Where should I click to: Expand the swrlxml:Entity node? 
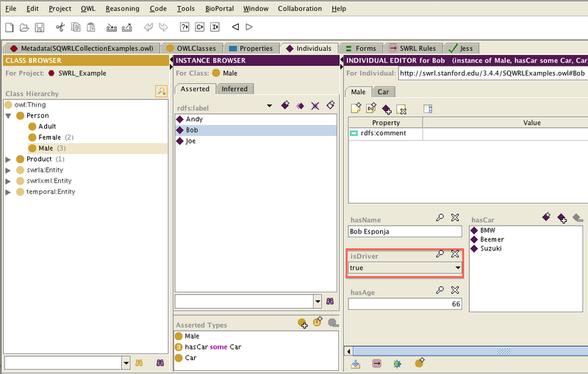pyautogui.click(x=8, y=181)
